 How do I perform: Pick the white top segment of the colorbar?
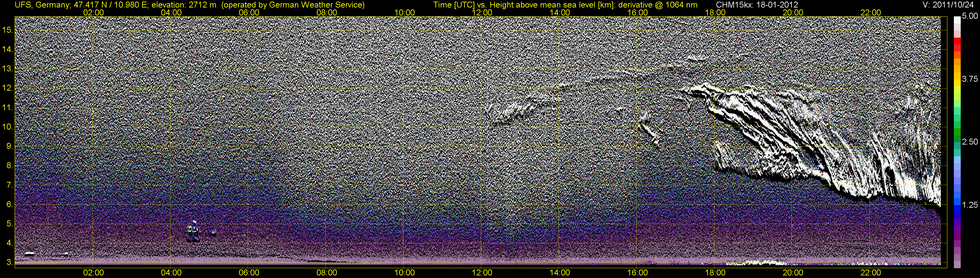[x=957, y=20]
